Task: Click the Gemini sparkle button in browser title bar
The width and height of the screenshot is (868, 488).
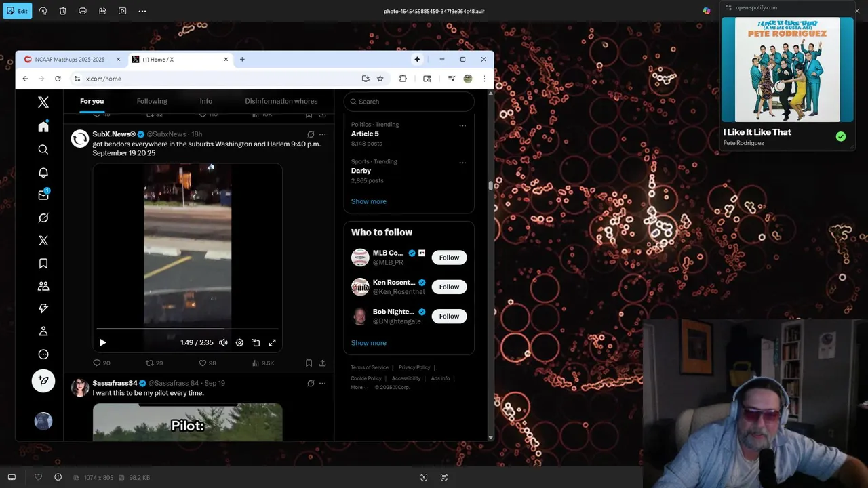Action: (x=417, y=60)
